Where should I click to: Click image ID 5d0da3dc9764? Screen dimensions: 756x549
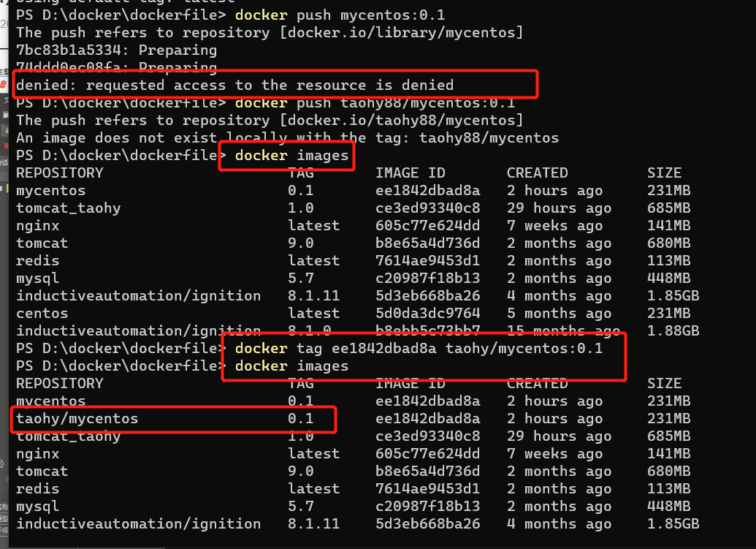click(x=427, y=314)
